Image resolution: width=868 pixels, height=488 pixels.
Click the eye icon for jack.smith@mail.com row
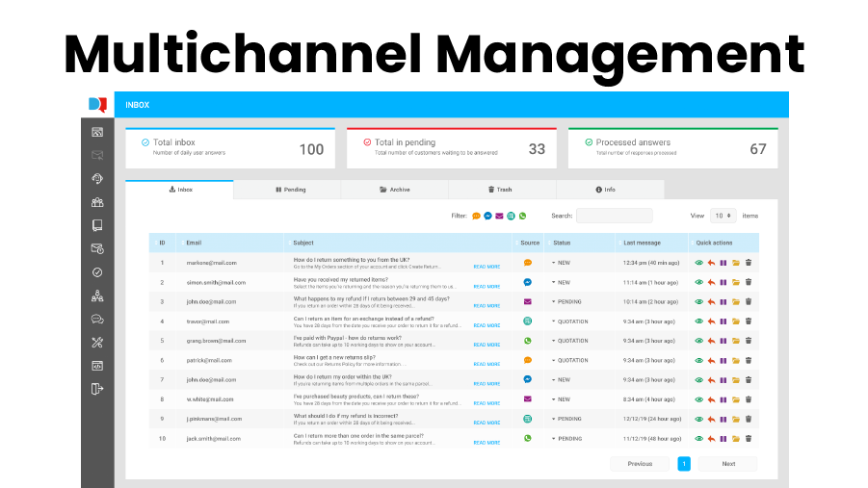tap(699, 438)
